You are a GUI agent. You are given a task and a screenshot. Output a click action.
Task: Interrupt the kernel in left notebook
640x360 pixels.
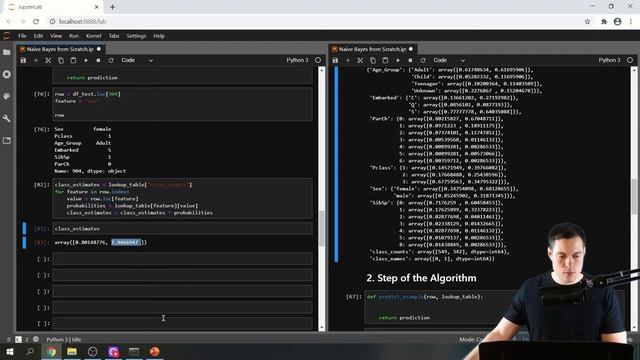click(x=98, y=60)
